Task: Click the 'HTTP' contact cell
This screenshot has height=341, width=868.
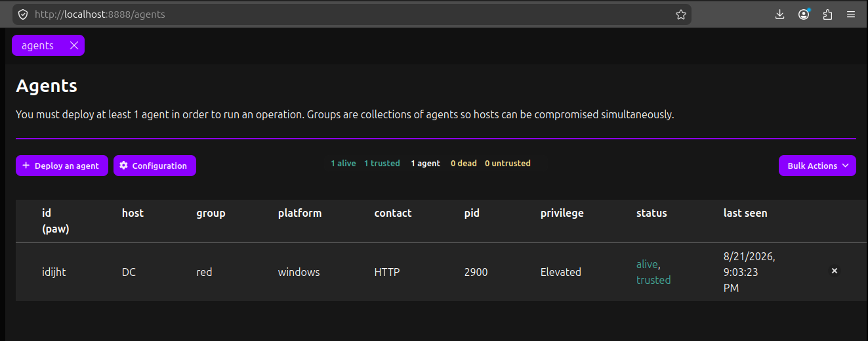Action: click(x=387, y=272)
